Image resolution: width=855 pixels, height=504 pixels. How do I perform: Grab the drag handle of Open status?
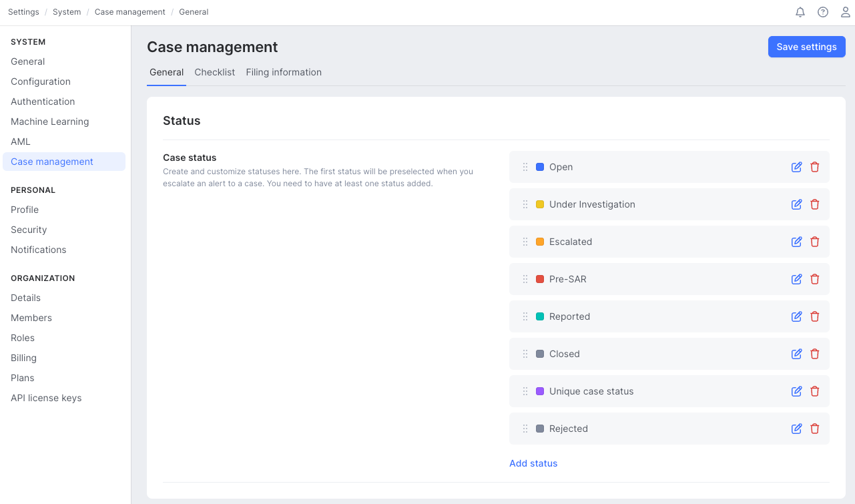click(x=525, y=167)
